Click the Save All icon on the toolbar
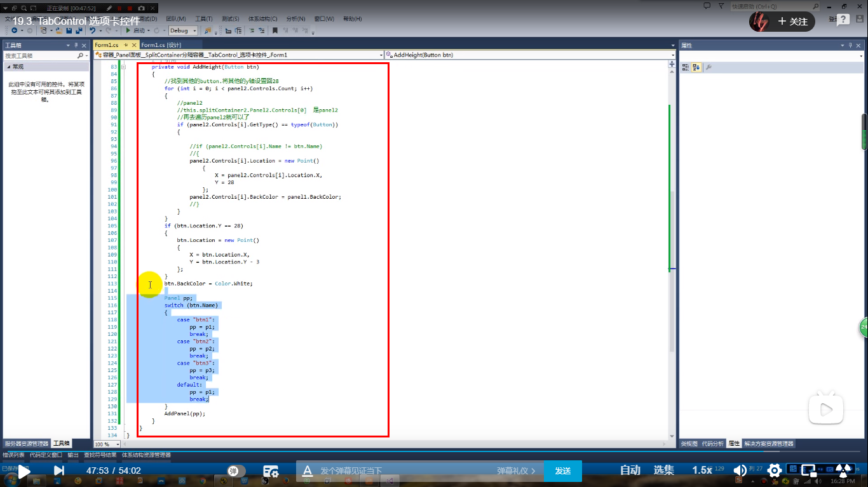868x487 pixels. point(78,30)
